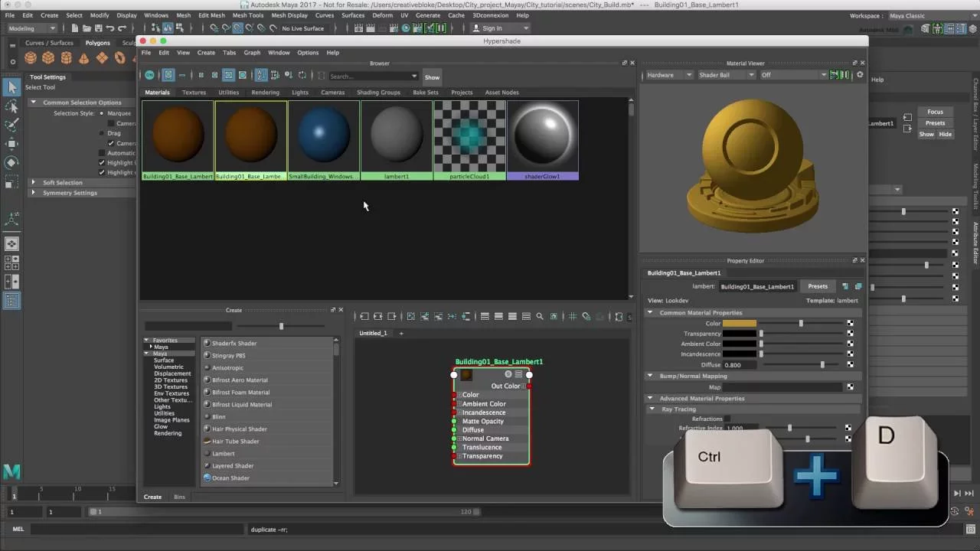The image size is (980, 551).
Task: Click the Transparency color swatch
Action: 739,334
